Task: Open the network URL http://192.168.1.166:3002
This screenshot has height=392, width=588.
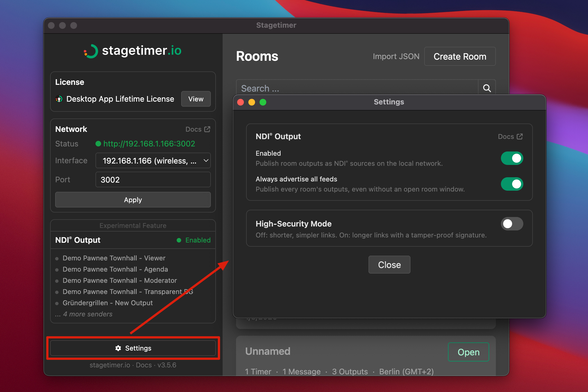Action: coord(149,144)
